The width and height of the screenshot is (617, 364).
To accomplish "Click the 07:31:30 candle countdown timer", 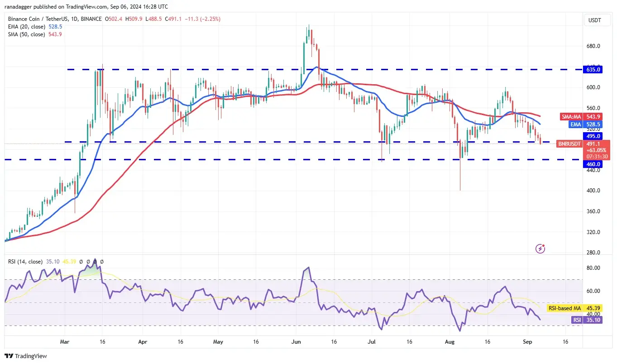I will [597, 156].
